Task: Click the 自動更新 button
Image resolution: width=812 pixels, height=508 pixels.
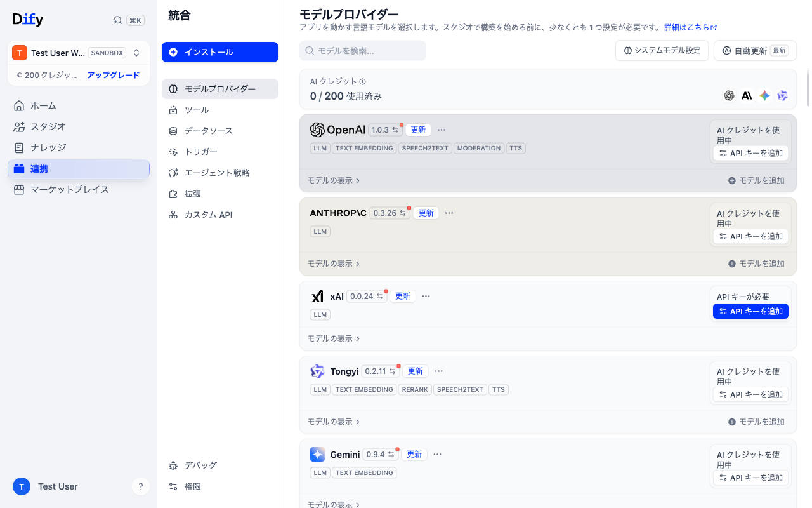Action: click(755, 51)
